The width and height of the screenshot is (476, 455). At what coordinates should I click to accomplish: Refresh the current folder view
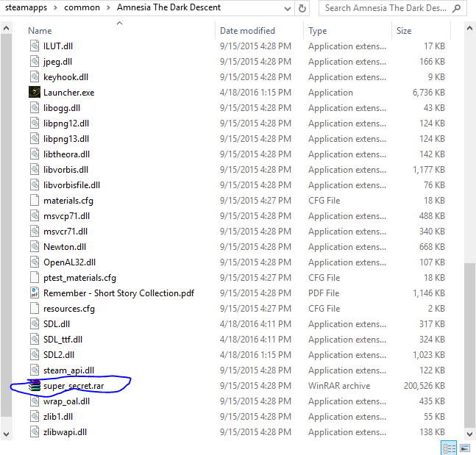pos(302,8)
